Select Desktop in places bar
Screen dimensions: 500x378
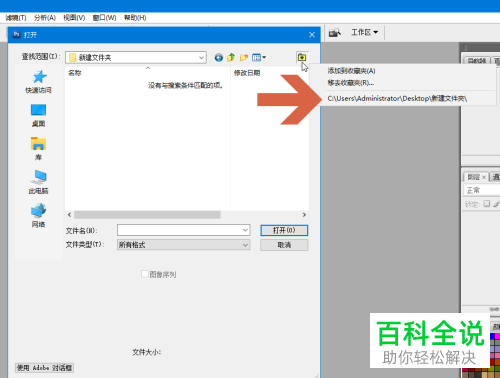point(38,115)
